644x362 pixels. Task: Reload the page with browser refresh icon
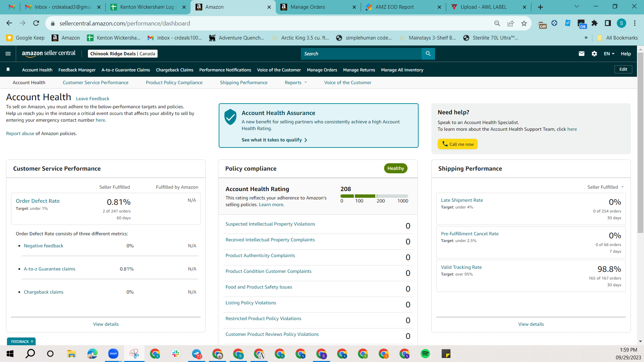36,23
